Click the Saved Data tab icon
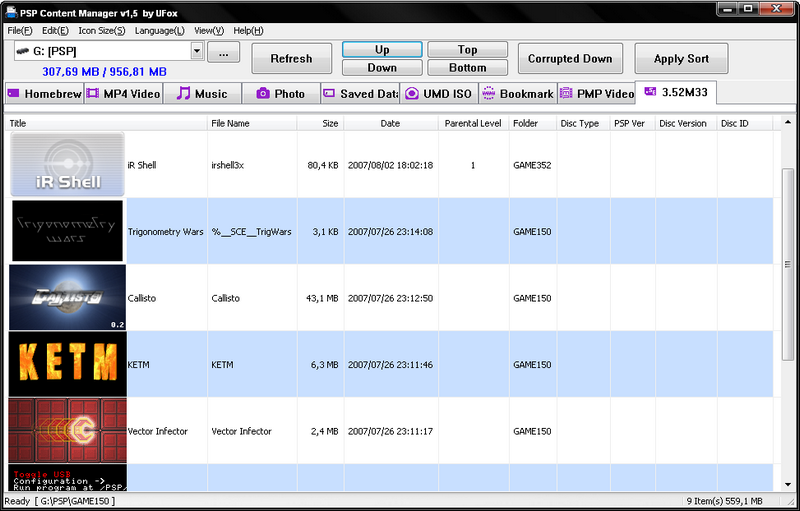 click(x=330, y=93)
